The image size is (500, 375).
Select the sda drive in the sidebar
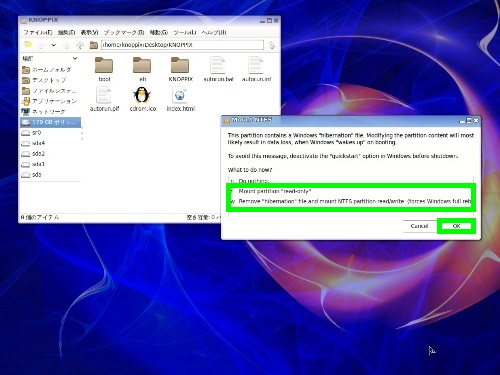[x=50, y=175]
